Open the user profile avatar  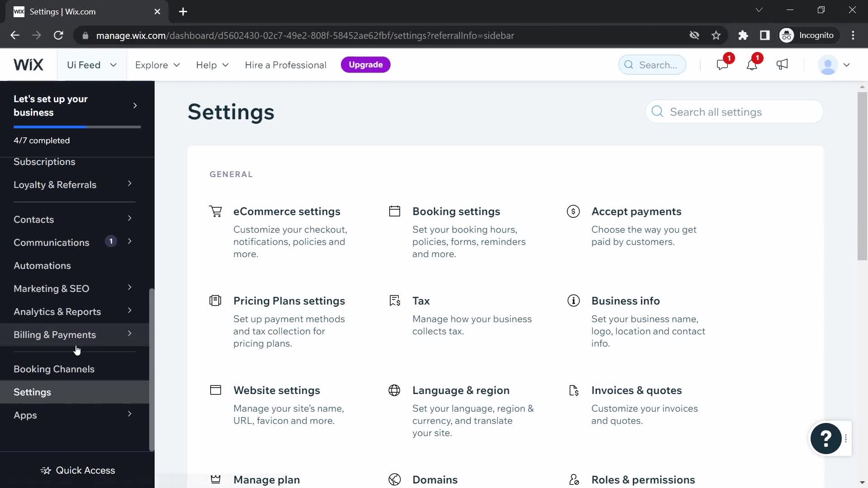[828, 65]
